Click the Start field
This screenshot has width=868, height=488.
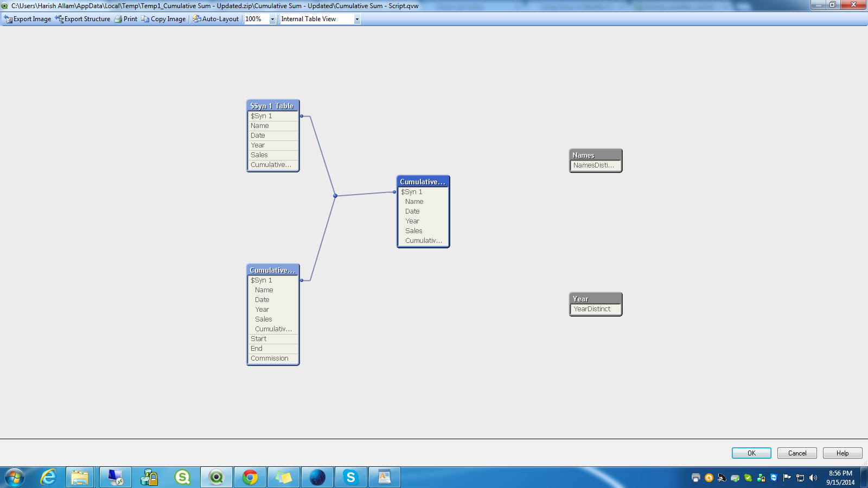(273, 339)
